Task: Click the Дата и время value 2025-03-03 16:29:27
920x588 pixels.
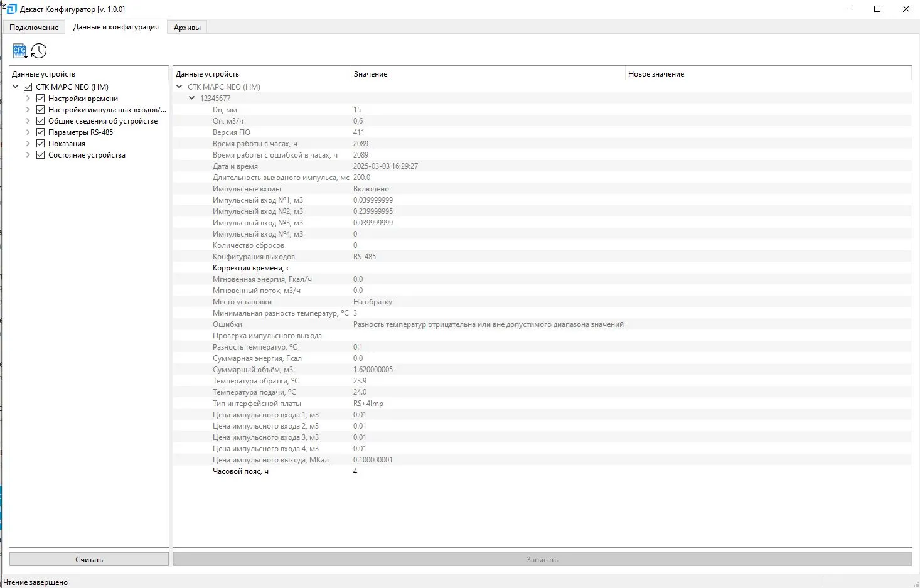Action: pyautogui.click(x=385, y=166)
